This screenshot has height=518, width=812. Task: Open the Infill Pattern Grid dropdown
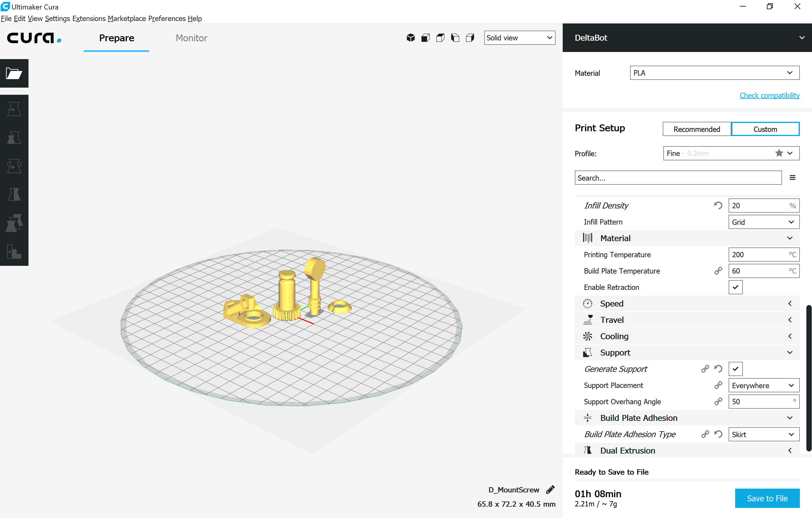pos(763,222)
